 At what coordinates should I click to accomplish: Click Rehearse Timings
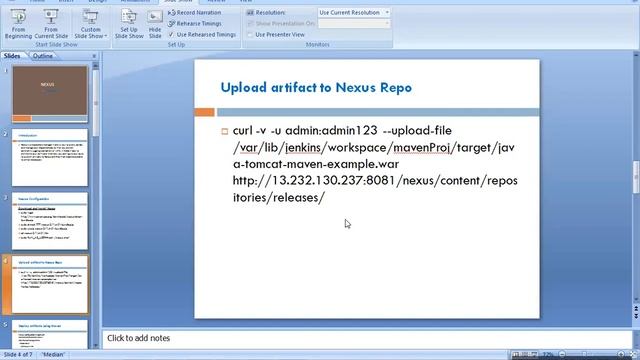point(195,24)
